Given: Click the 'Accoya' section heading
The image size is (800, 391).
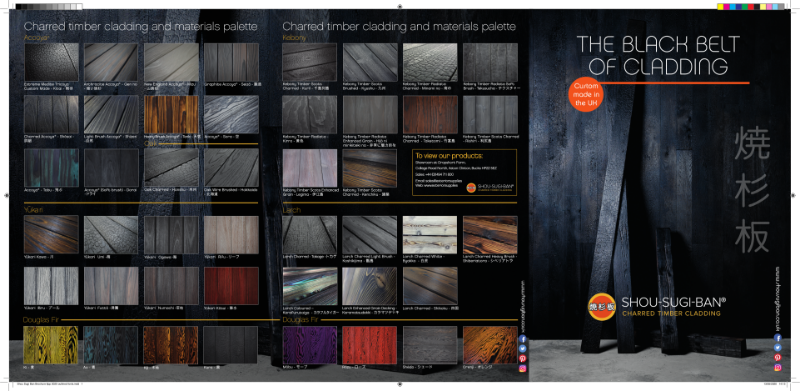Looking at the screenshot, I should tap(37, 38).
